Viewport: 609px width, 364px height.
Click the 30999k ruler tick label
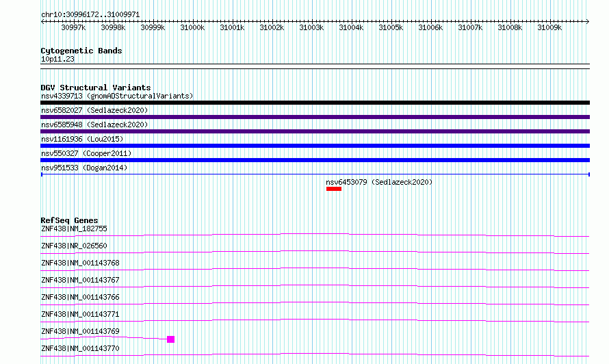tap(153, 27)
